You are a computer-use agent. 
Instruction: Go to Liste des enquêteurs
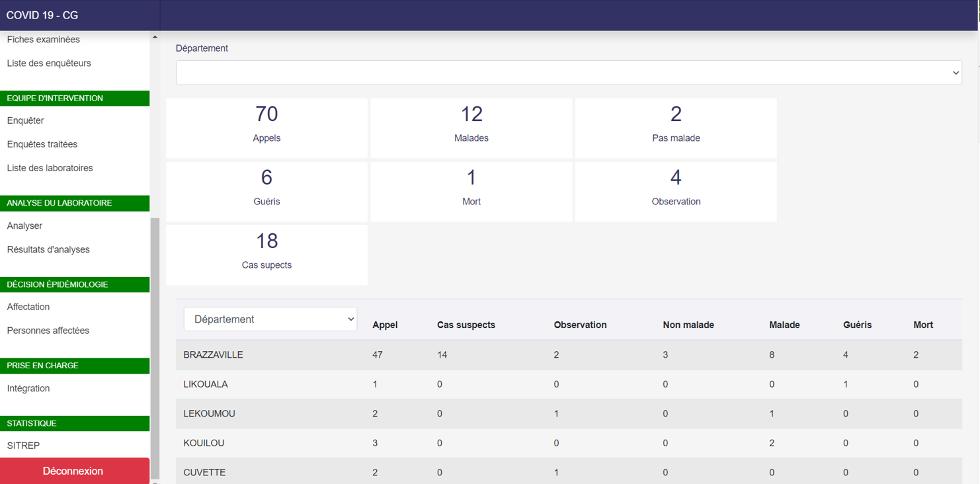point(49,63)
